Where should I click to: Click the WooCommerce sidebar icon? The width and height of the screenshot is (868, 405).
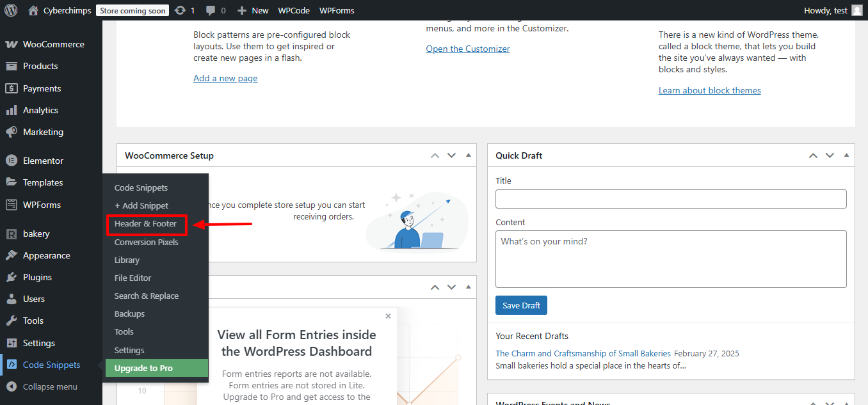[x=11, y=44]
